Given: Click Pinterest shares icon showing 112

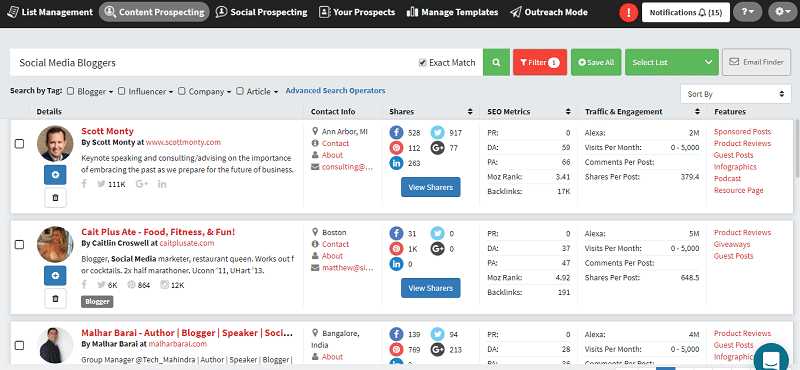Looking at the screenshot, I should click(x=396, y=148).
